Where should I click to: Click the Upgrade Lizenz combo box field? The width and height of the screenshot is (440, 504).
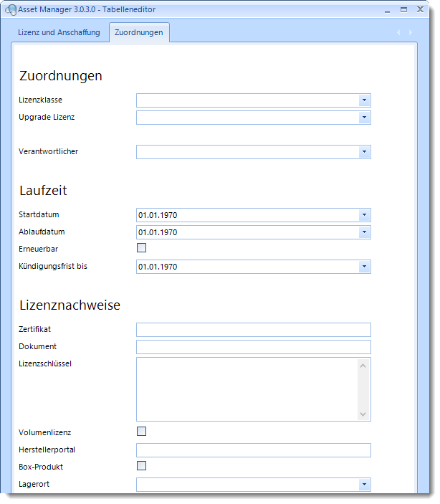tap(254, 118)
